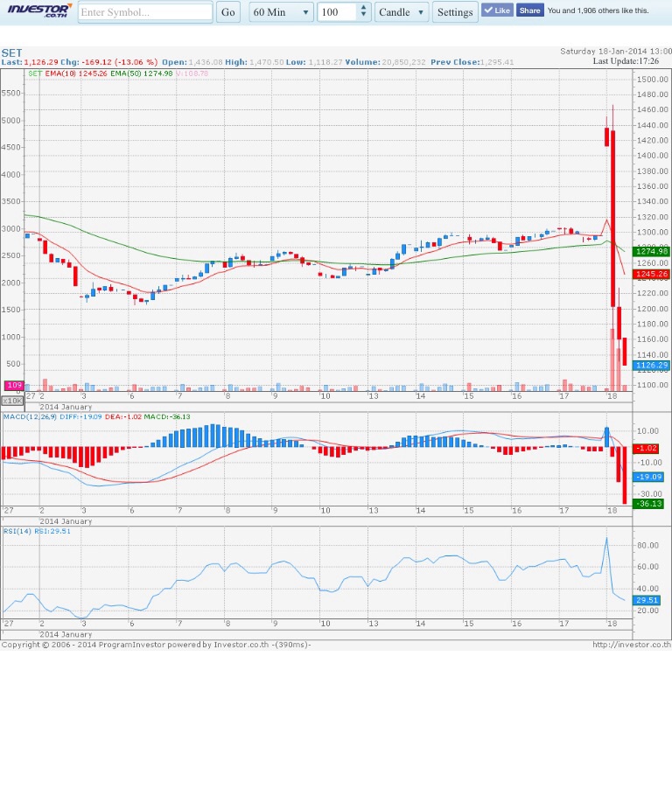Click the green 1274.98 EMA(50) price tag
Screen dimensions: 672x789
651,251
